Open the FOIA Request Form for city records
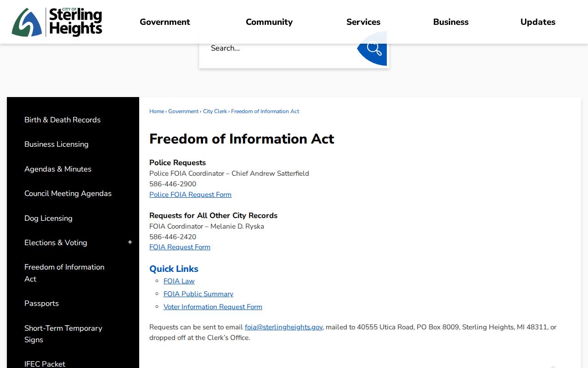Viewport: 588px width, 368px height. click(180, 247)
